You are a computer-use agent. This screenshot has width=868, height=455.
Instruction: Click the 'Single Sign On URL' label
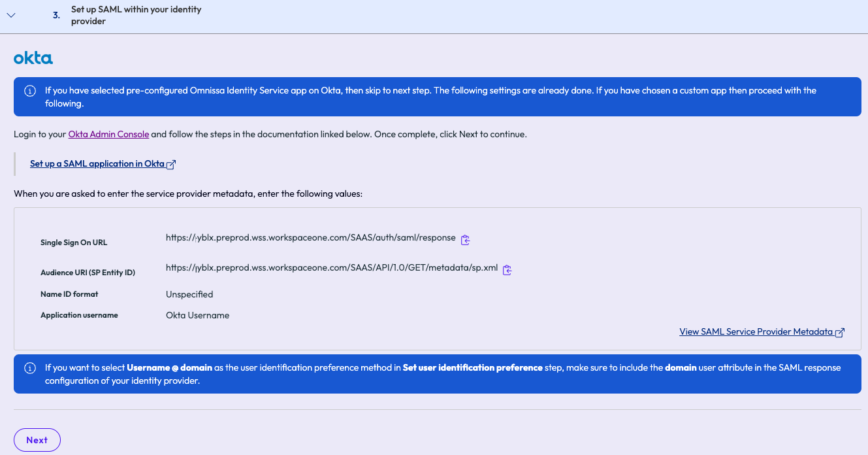point(74,243)
